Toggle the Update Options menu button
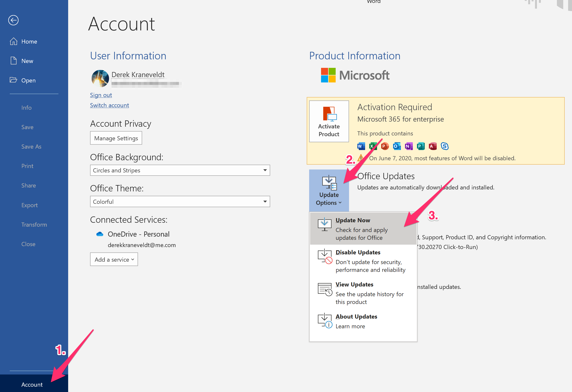The width and height of the screenshot is (572, 392). (x=329, y=191)
